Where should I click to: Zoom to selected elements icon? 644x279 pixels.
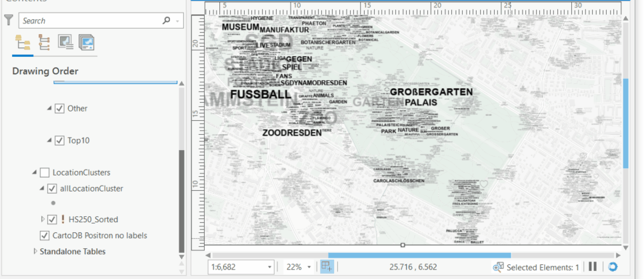pyautogui.click(x=498, y=267)
